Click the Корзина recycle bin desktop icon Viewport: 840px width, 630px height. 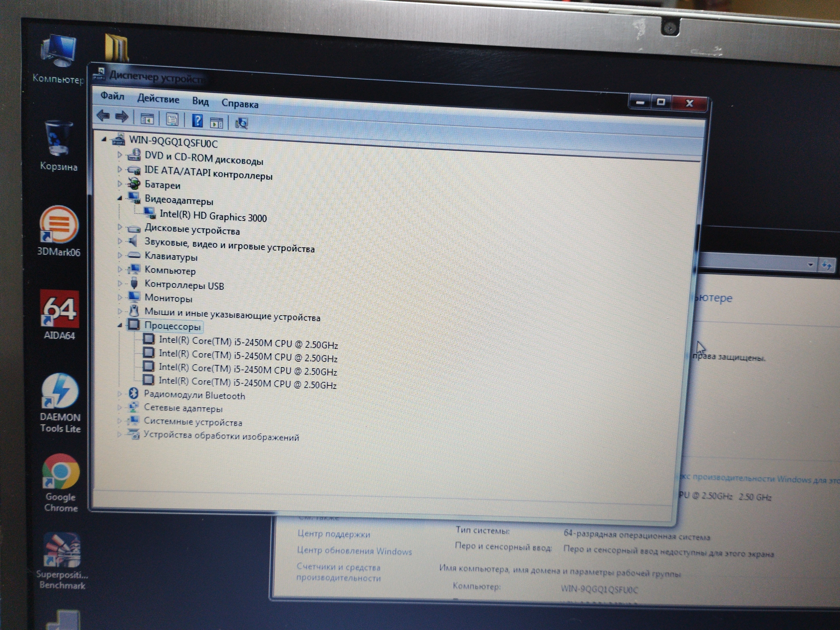point(59,146)
